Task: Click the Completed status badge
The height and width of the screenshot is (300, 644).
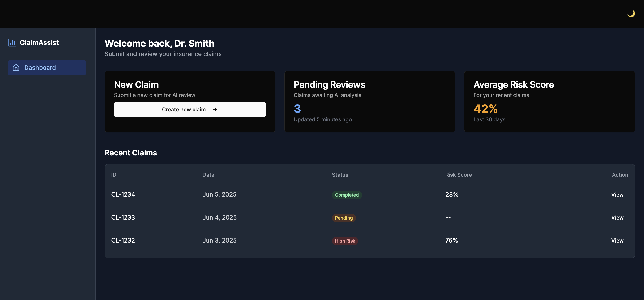Action: click(x=347, y=195)
